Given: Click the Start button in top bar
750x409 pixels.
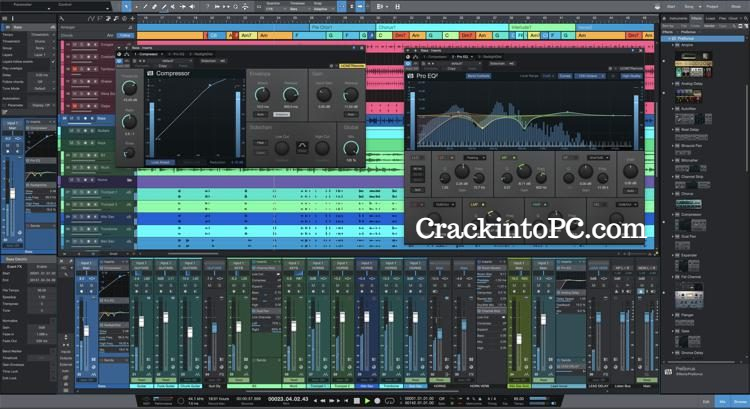Looking at the screenshot, I should (671, 6).
